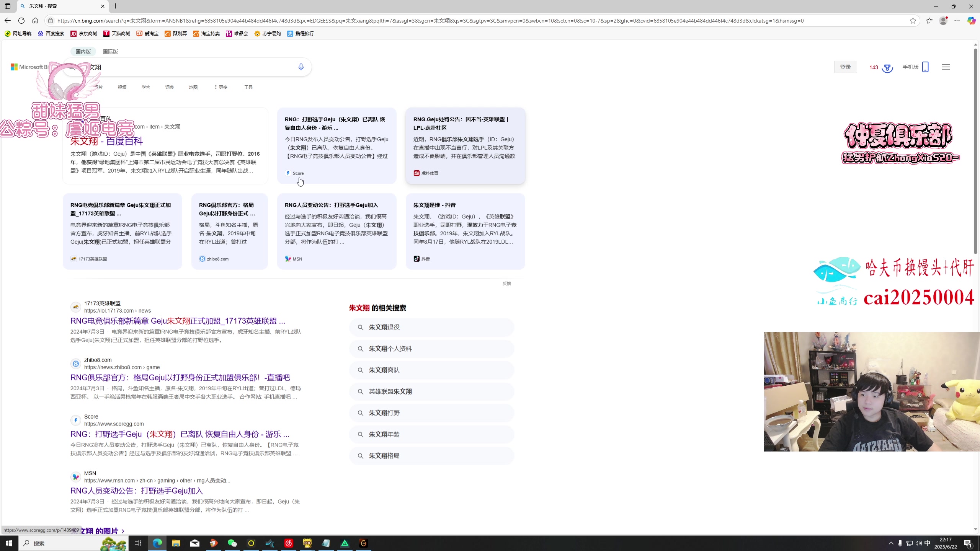The width and height of the screenshot is (980, 551).
Task: Click the browser back arrow
Action: (x=8, y=21)
